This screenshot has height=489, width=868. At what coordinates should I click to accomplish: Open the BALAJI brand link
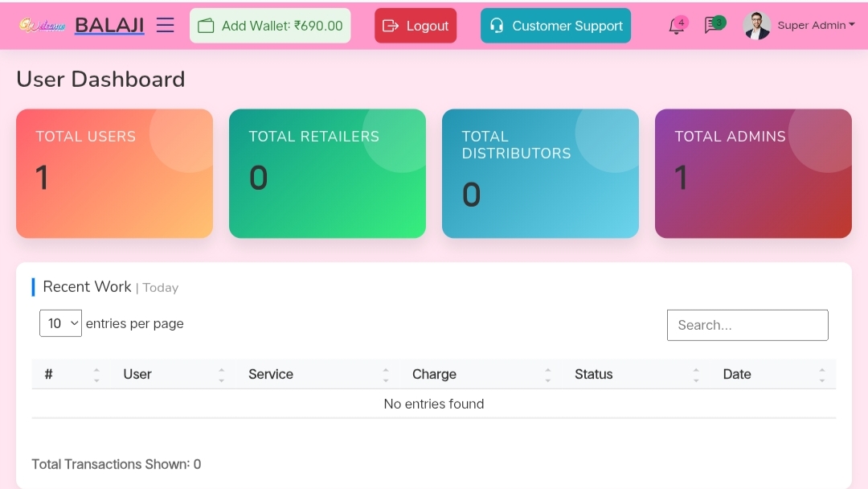109,26
